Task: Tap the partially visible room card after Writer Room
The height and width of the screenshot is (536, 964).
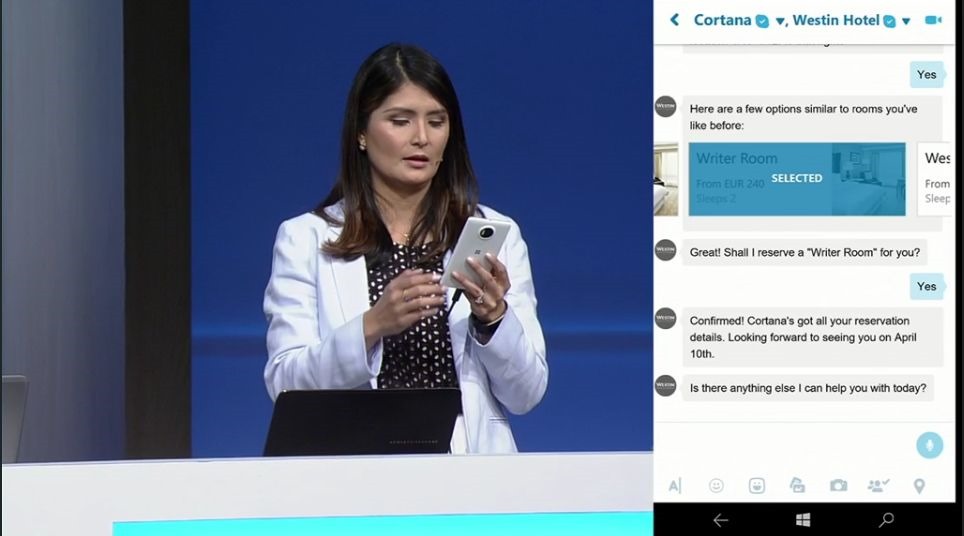Action: (x=936, y=179)
